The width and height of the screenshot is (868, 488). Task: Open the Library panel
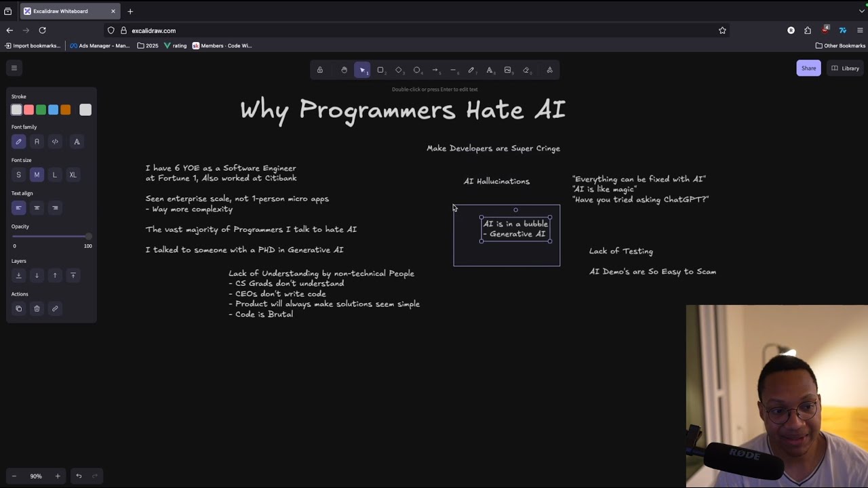(845, 68)
